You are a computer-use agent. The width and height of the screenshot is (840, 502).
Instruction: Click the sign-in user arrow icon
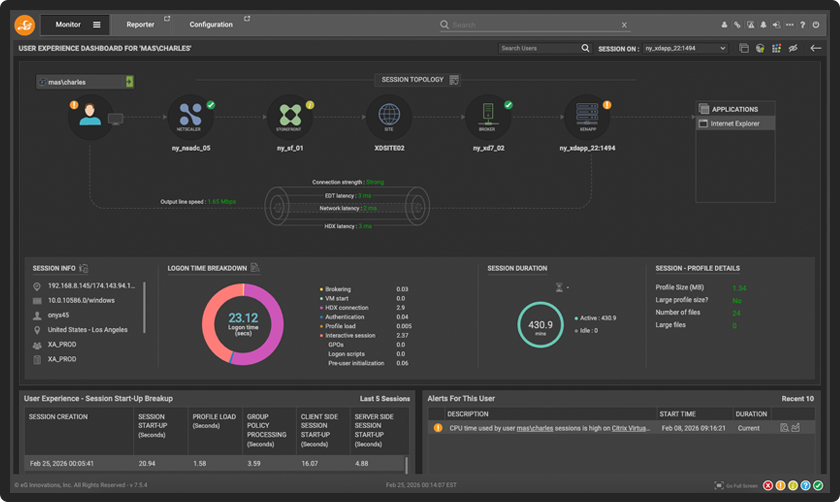pos(776,25)
